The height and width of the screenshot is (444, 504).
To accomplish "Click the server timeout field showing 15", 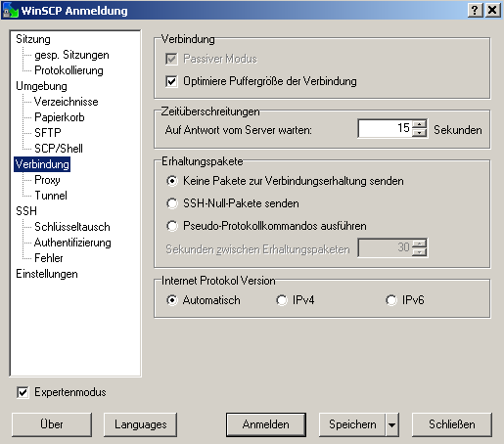I will click(385, 128).
